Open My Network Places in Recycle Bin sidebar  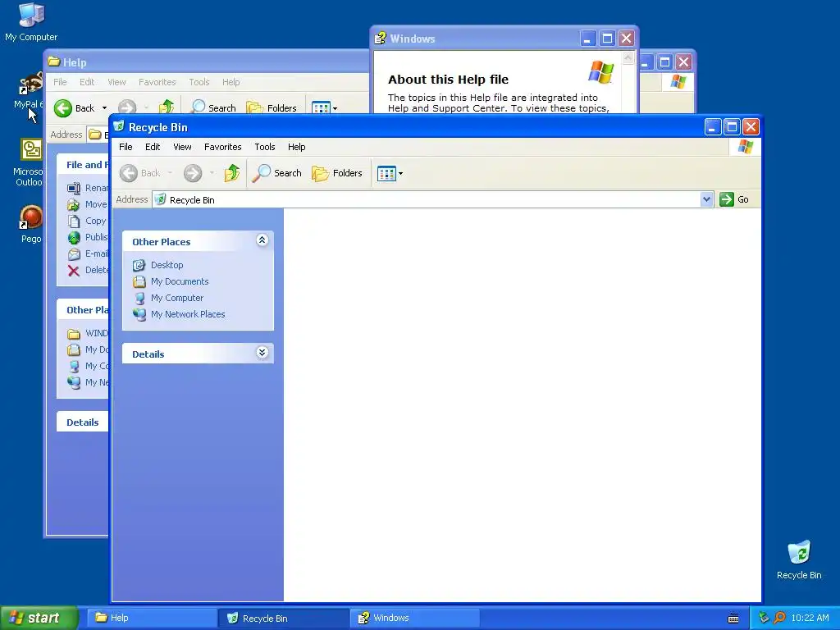tap(188, 314)
